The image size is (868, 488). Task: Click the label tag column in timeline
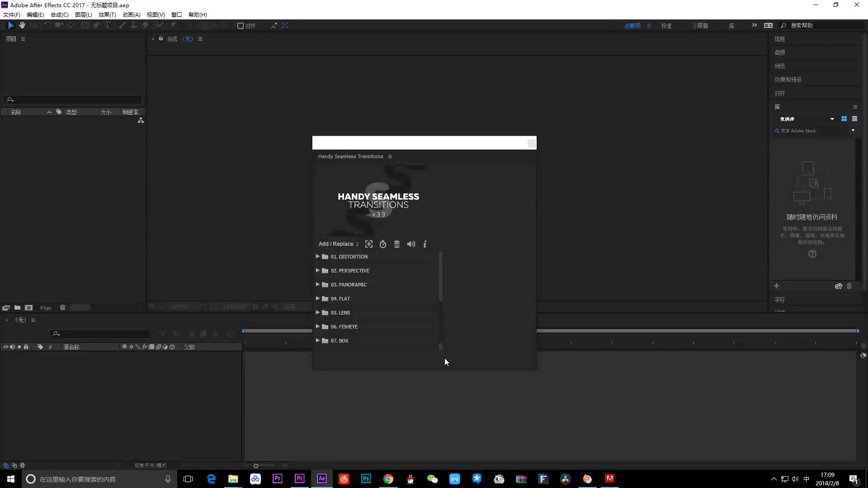click(40, 347)
